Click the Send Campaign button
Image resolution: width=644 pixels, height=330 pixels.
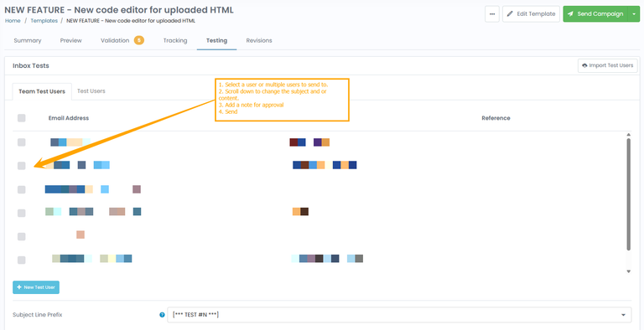pos(595,14)
